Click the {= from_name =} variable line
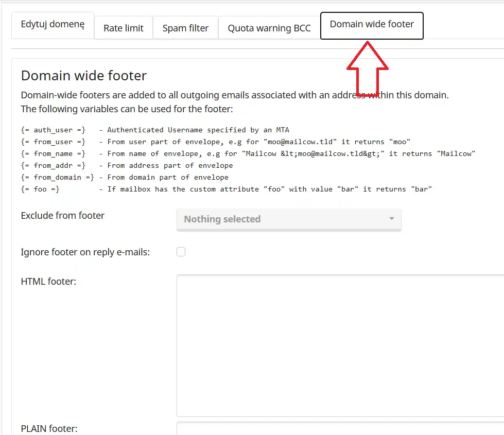 pos(248,154)
